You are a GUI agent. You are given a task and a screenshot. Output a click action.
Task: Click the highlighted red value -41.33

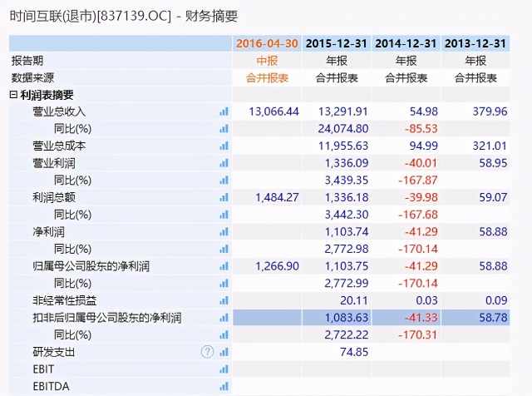coord(421,318)
